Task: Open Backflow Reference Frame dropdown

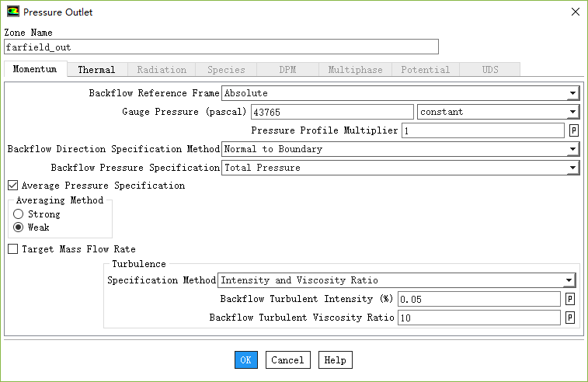Action: [x=572, y=93]
